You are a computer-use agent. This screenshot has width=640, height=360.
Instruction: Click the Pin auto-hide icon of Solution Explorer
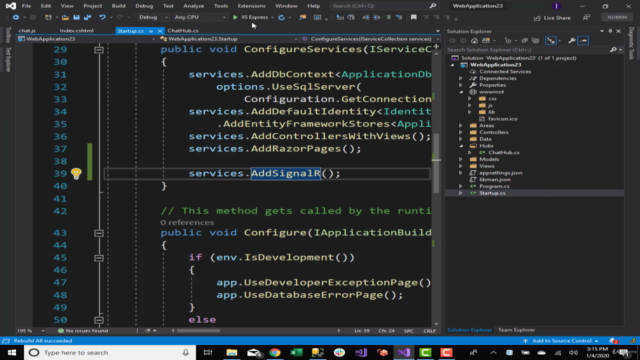point(610,31)
